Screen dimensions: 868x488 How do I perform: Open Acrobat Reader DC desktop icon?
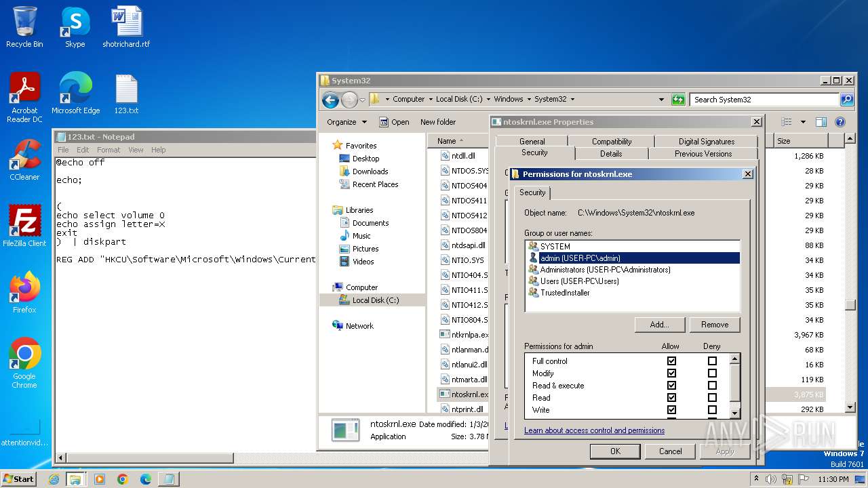pyautogui.click(x=24, y=98)
